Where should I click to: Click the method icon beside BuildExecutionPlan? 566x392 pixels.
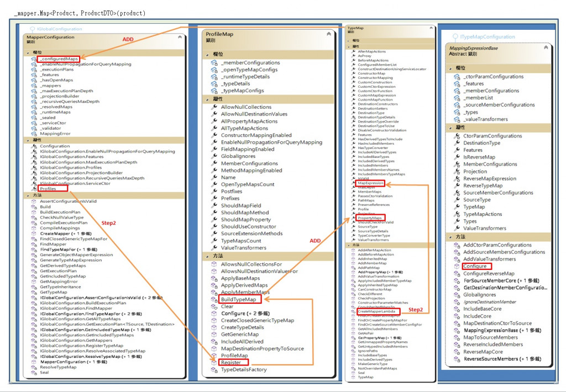[x=34, y=212]
